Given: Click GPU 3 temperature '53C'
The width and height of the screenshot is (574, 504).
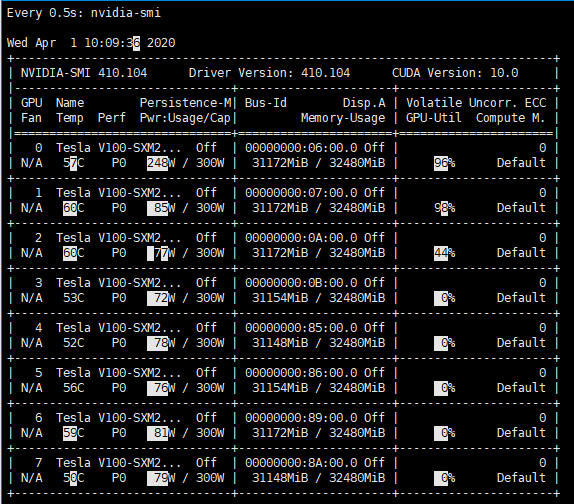Looking at the screenshot, I should point(74,298).
